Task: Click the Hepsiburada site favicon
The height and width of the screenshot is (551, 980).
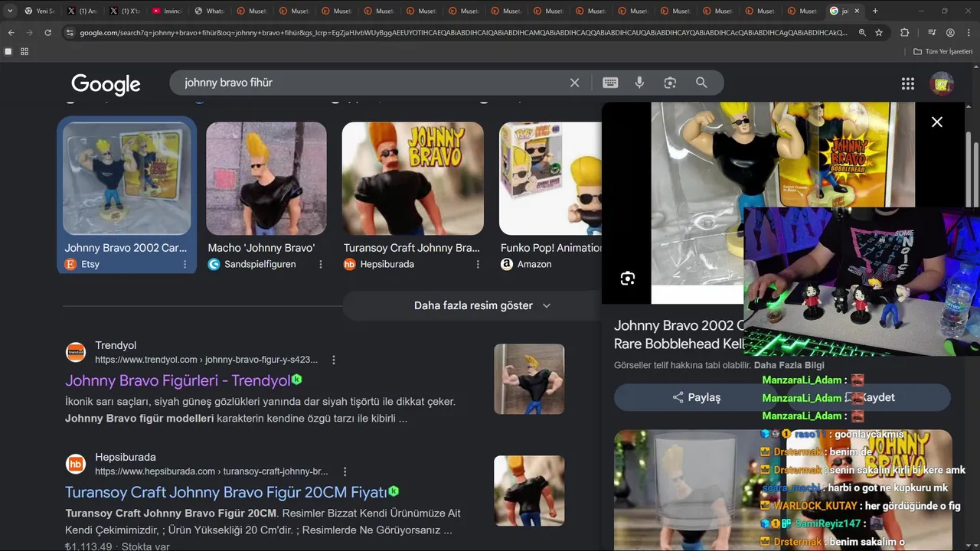Action: click(76, 464)
